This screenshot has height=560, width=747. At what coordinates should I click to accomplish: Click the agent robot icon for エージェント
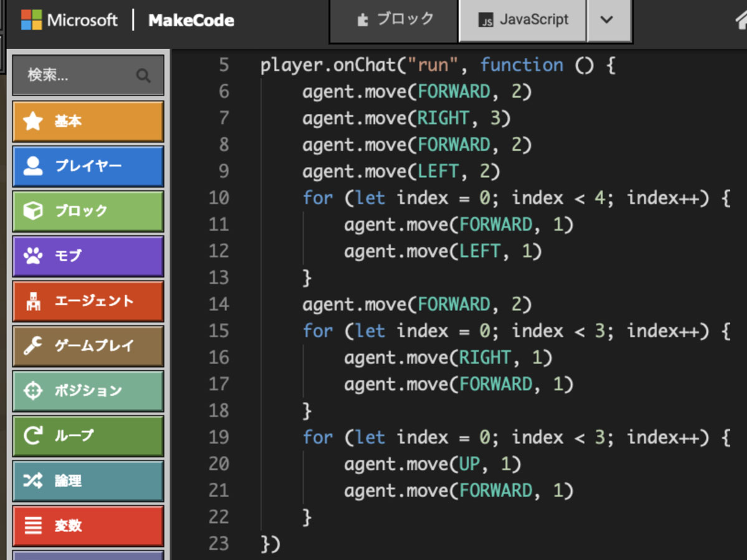[x=32, y=301]
